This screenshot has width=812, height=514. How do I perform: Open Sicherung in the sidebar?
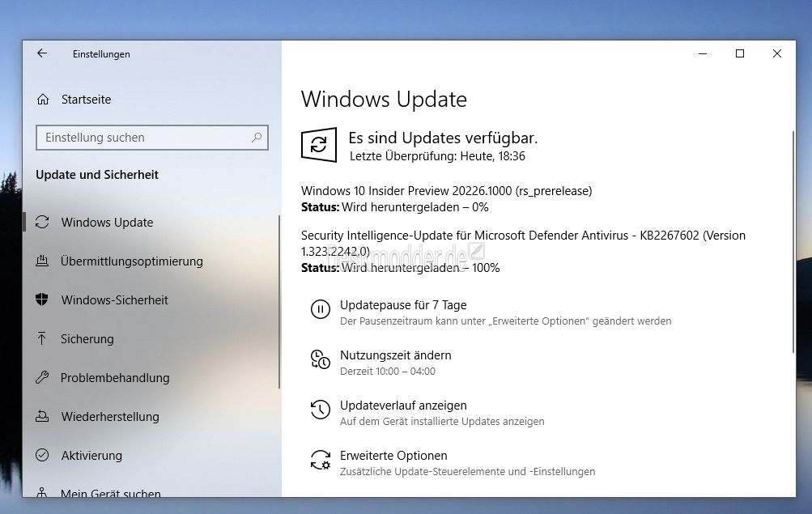tap(87, 339)
